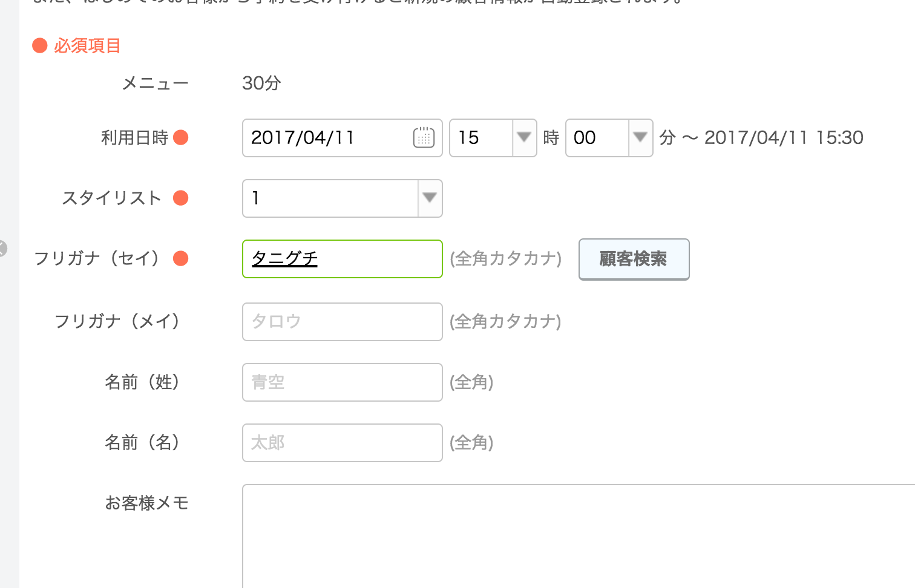Screen dimensions: 915x588
Task: Click the スタイリスト label
Action: pyautogui.click(x=112, y=198)
